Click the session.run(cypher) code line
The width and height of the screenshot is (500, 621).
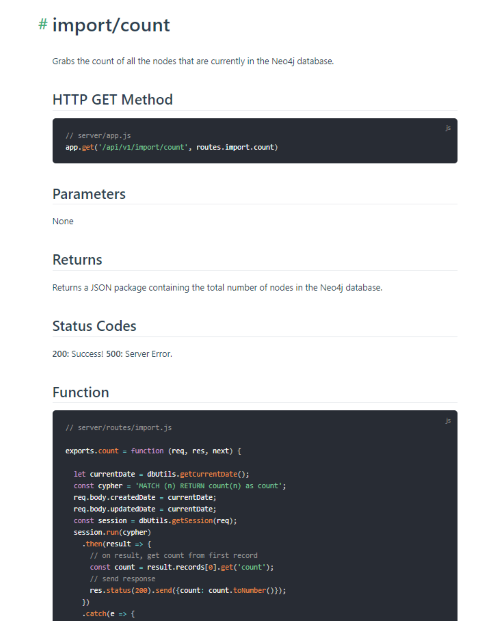(112, 532)
